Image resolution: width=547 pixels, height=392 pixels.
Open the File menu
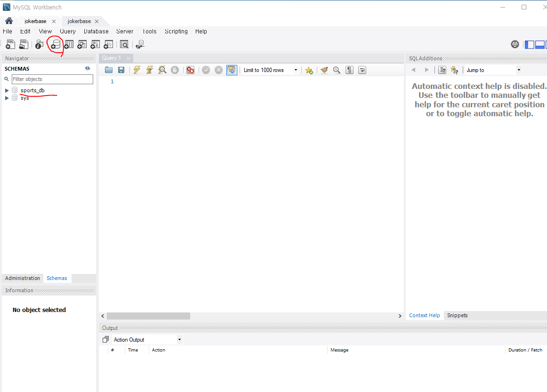pos(8,32)
